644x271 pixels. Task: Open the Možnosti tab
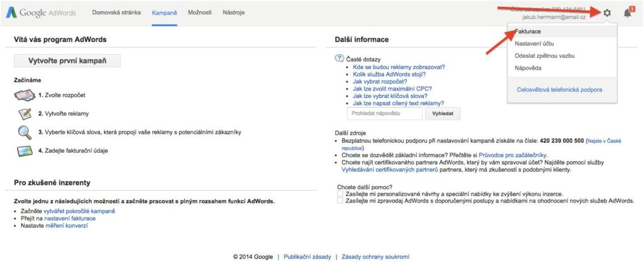pyautogui.click(x=199, y=13)
